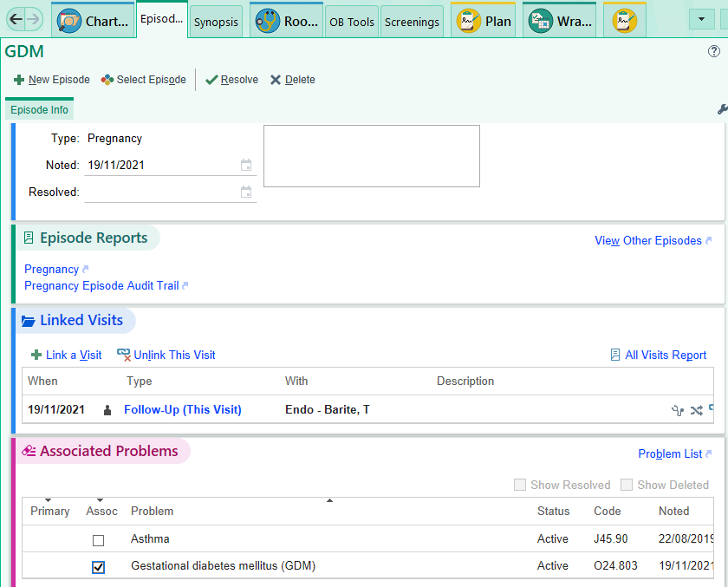
Task: Open the wrench settings icon
Action: pos(723,109)
